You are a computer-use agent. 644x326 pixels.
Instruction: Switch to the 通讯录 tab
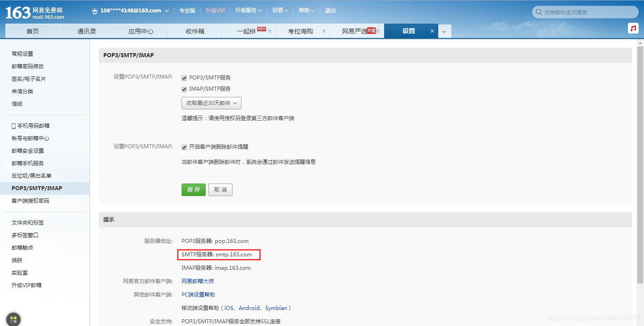point(87,31)
